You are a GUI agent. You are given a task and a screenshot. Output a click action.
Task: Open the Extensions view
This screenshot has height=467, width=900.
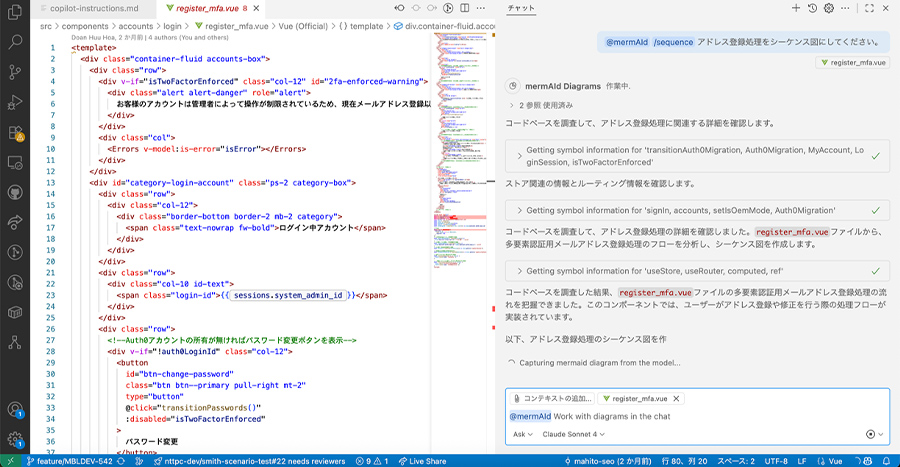(x=15, y=132)
